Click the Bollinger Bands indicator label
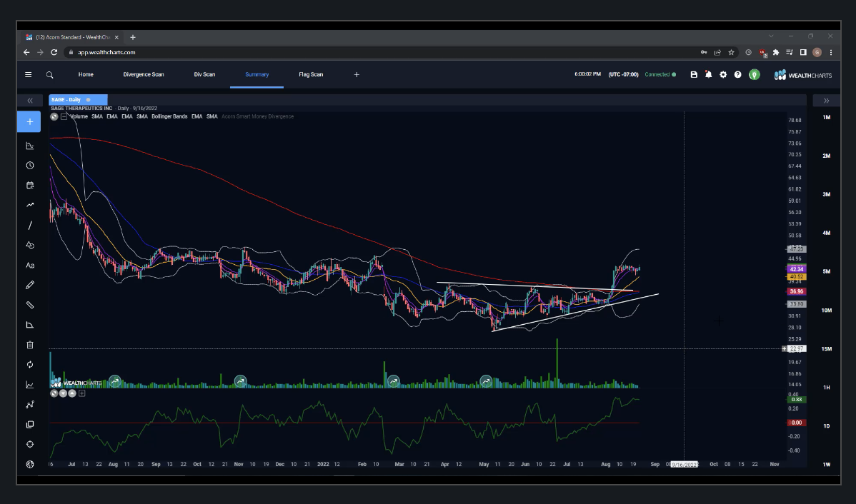Image resolution: width=856 pixels, height=504 pixels. tap(169, 117)
